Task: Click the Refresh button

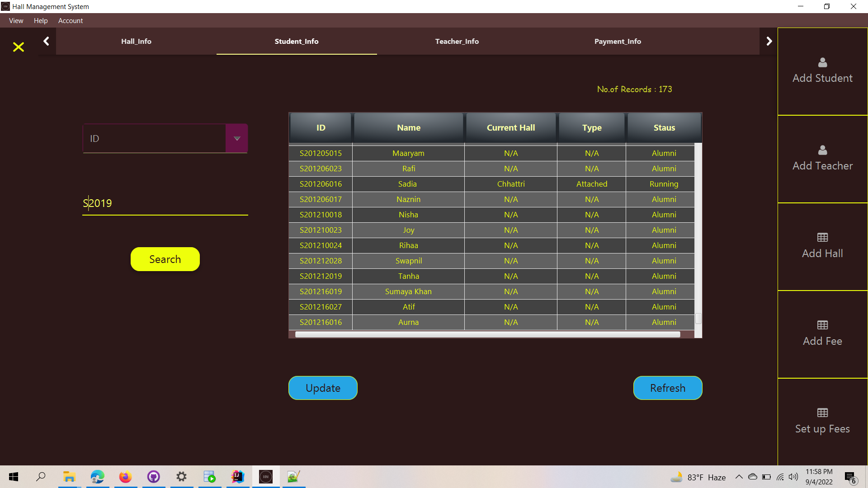Action: [x=667, y=388]
